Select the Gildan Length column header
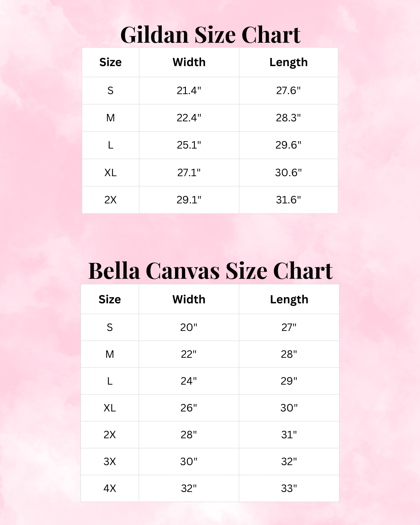The height and width of the screenshot is (525, 420). 289,62
